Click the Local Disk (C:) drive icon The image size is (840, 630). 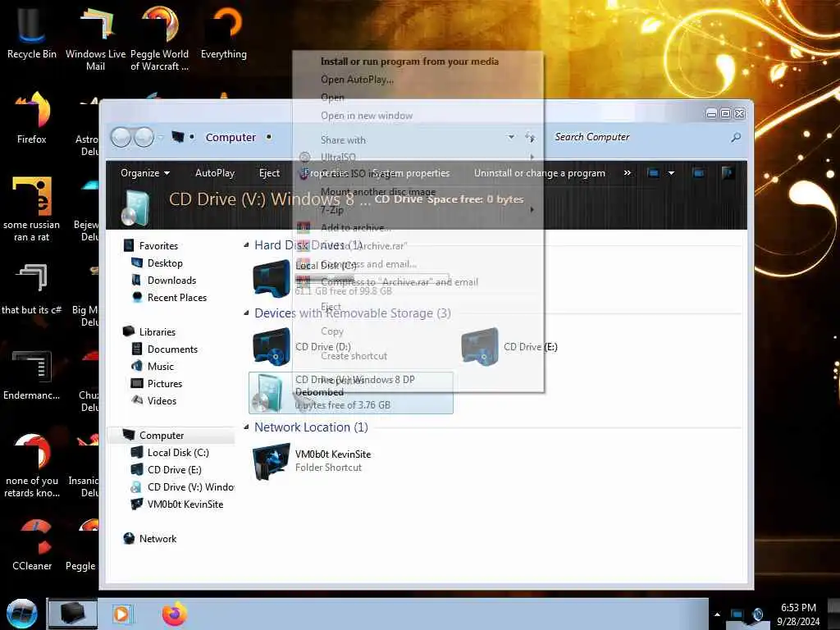click(x=271, y=278)
